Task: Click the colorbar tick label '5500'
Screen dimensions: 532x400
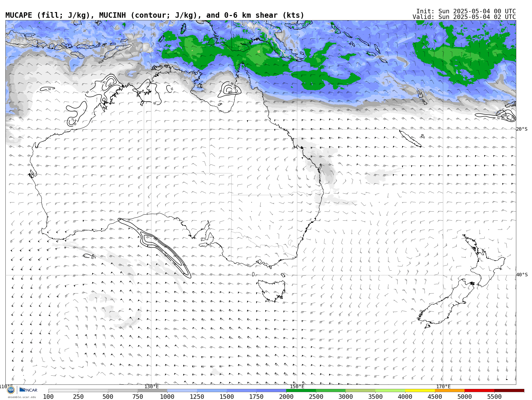Action: coord(494,397)
